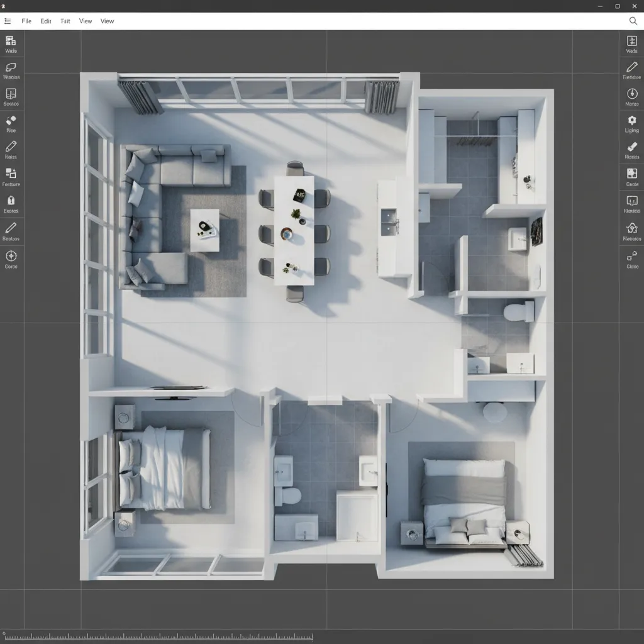Open the Lighting gear settings
The image size is (644, 644).
[x=631, y=124]
